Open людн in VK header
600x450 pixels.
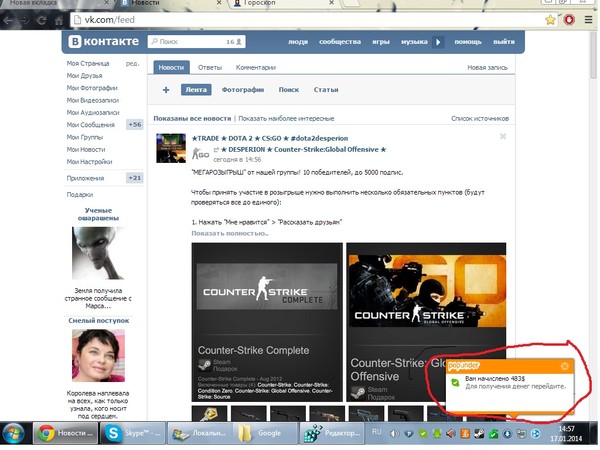[298, 42]
